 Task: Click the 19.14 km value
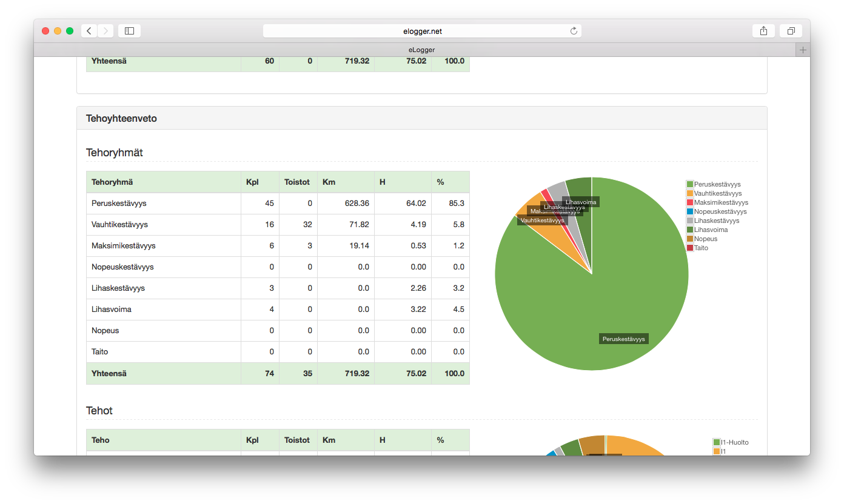(x=358, y=245)
